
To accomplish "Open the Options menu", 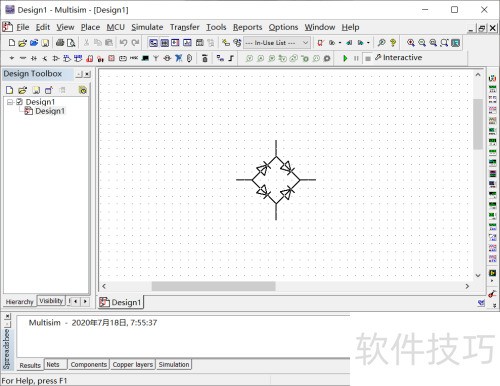I will 283,27.
